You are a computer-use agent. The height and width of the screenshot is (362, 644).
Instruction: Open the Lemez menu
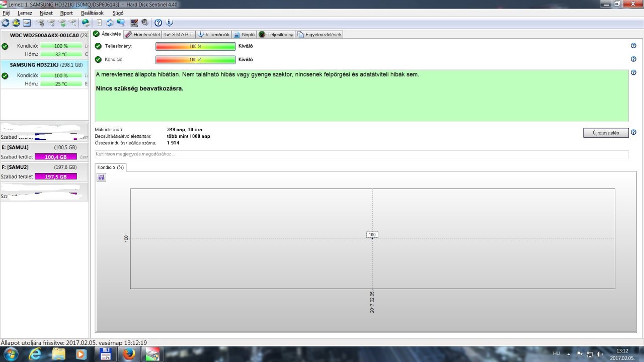[25, 13]
